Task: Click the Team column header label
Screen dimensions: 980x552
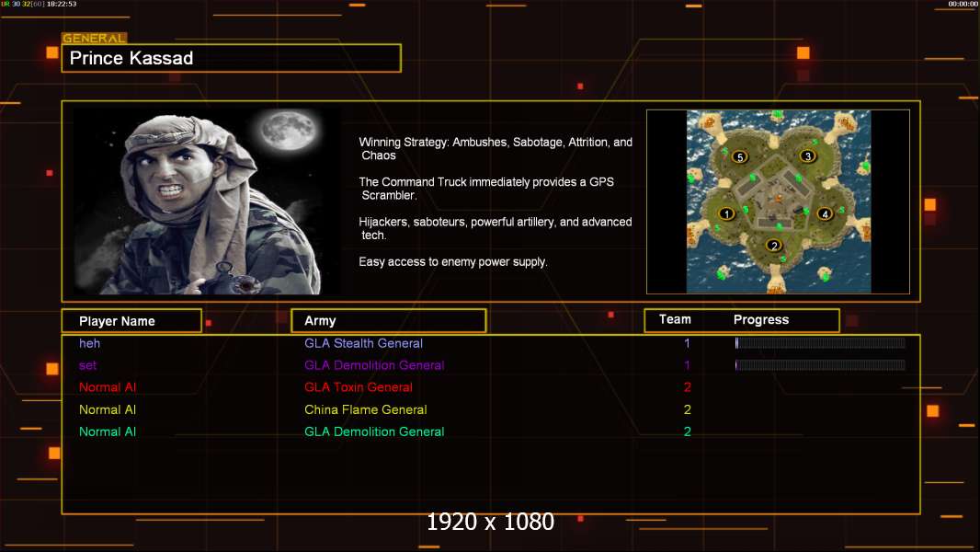Action: click(675, 319)
